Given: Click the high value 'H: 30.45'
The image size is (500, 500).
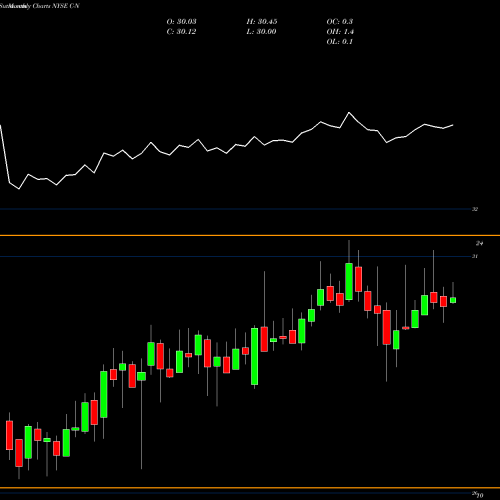Looking at the screenshot, I should point(262,22).
